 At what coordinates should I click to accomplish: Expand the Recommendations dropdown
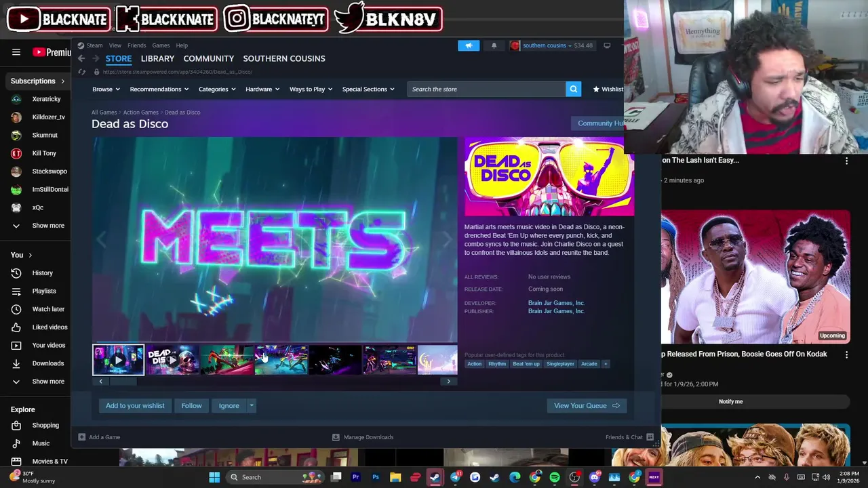pos(159,89)
